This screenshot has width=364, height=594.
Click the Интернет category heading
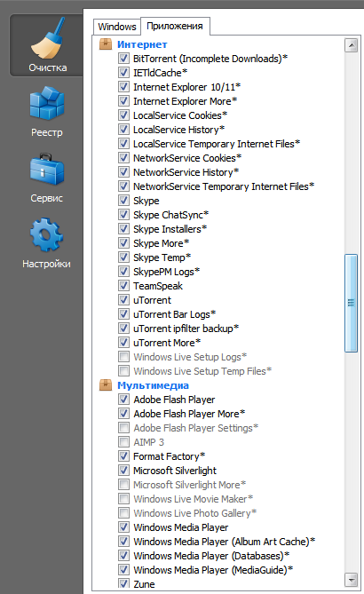click(142, 44)
